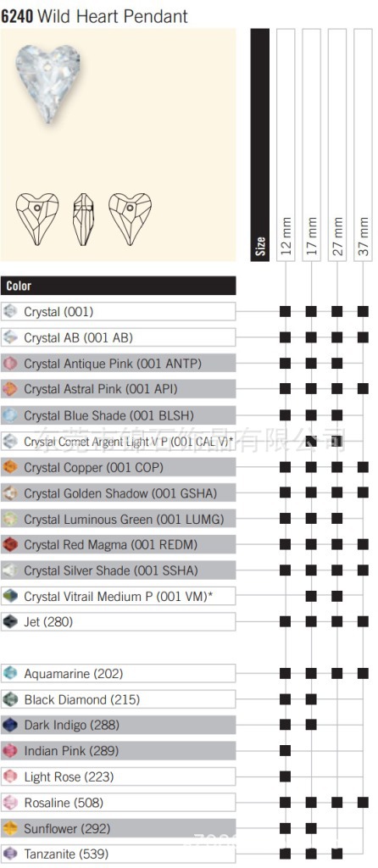Click the Crystal Copper orange bead icon
Viewport: 378px width, 868px height.
10,467
